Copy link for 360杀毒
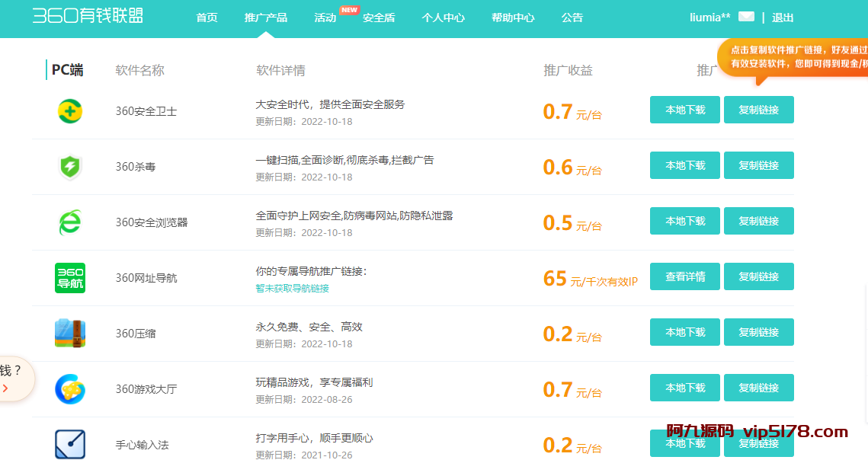The image size is (868, 460). coord(758,165)
